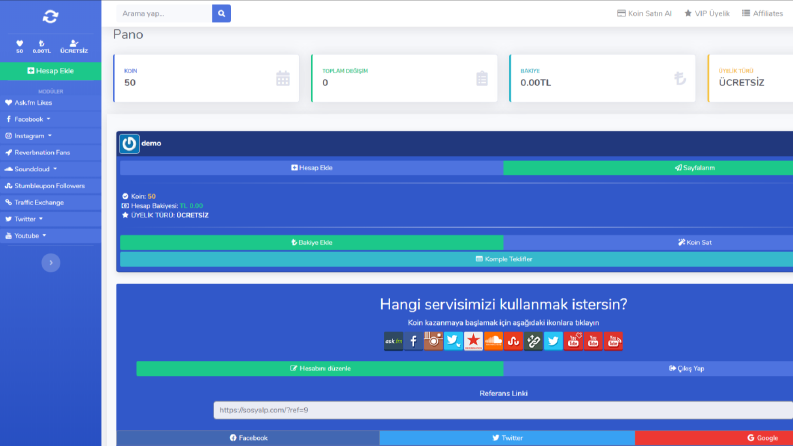
Task: Click Çıkış Yap logout button
Action: 648,369
